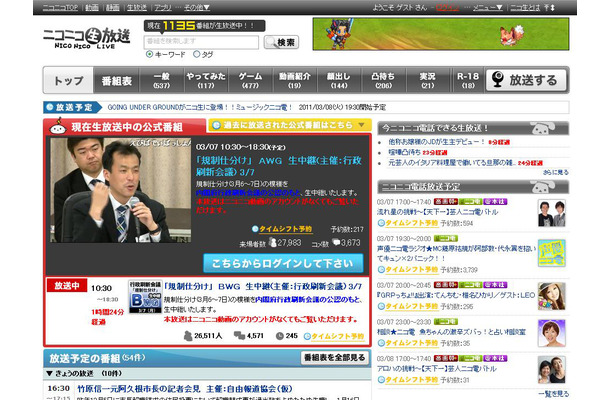Screen dimensions: 610x400
Task: Switch to the トップ tab
Action: pyautogui.click(x=68, y=81)
